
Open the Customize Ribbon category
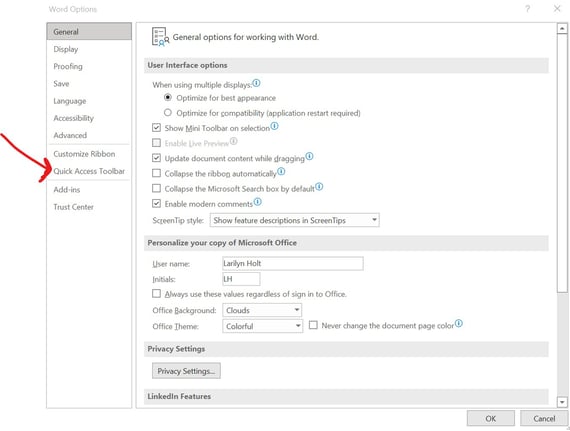coord(89,154)
